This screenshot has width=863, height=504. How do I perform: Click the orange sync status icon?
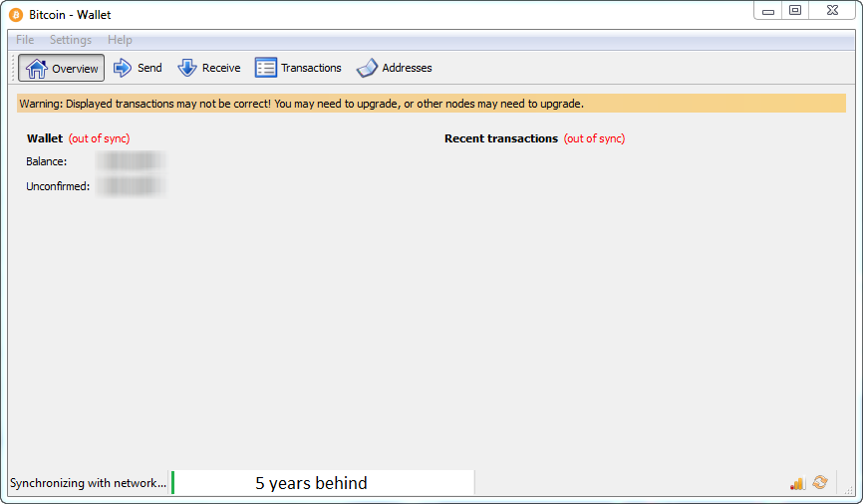(x=820, y=482)
